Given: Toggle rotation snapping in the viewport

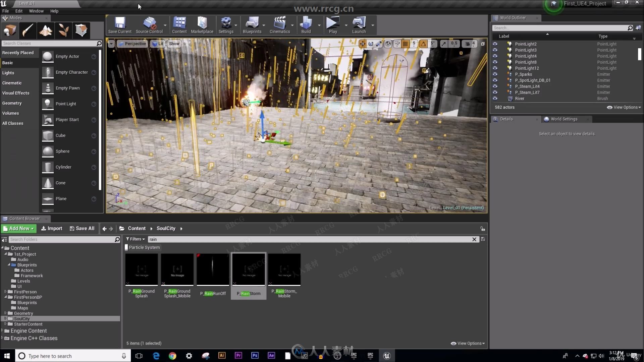Looking at the screenshot, I should 423,44.
